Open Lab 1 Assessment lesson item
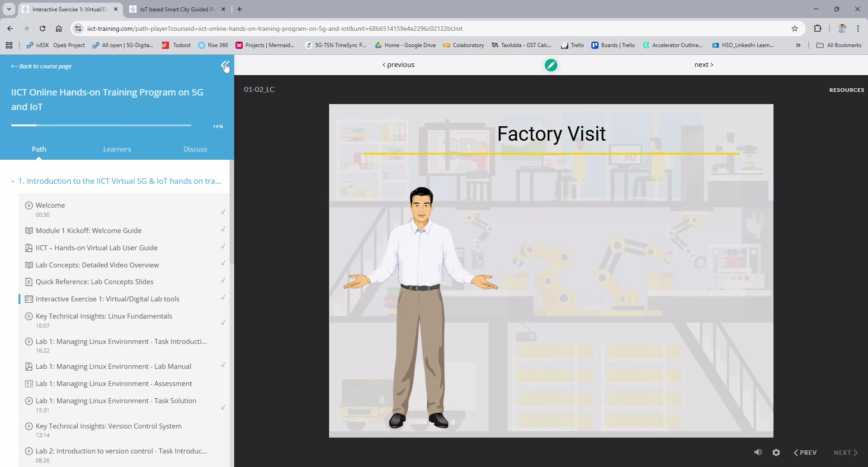Viewport: 868px width, 467px height. pos(113,383)
